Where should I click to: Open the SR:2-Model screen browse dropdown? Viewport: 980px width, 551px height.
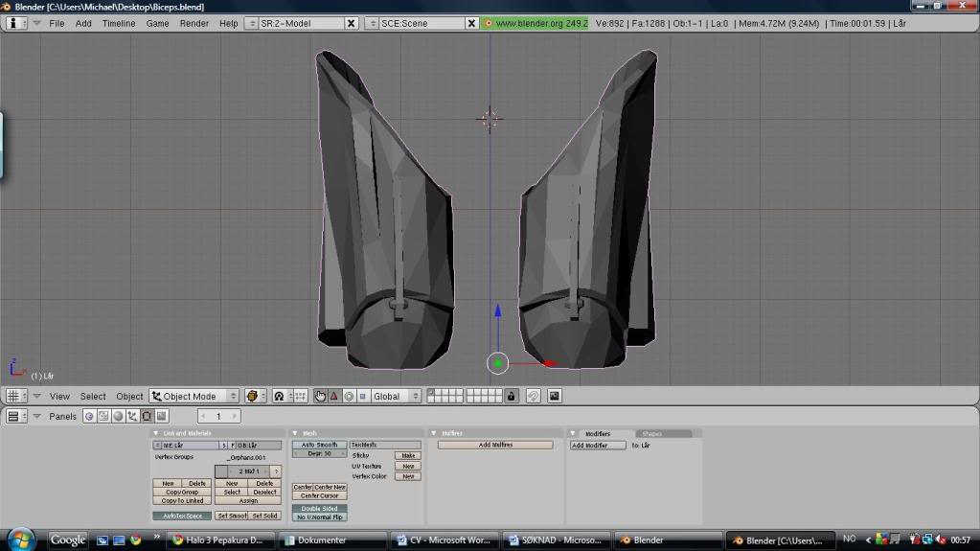pos(252,23)
